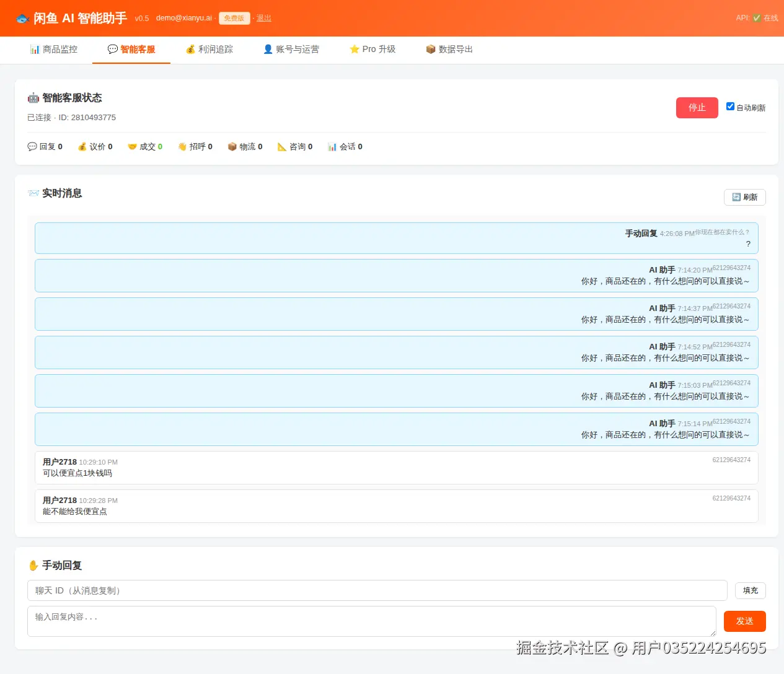
Task: Click the demo@xianyu.ai account text
Action: (x=184, y=18)
